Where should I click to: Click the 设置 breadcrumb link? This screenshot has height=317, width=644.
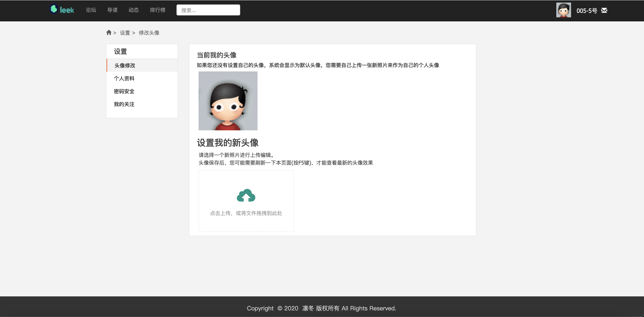pos(125,33)
